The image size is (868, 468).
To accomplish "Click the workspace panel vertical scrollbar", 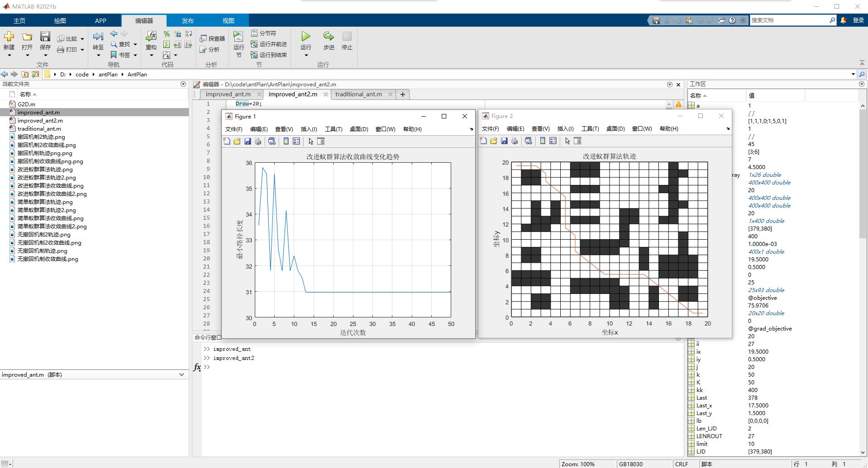I will (x=863, y=181).
